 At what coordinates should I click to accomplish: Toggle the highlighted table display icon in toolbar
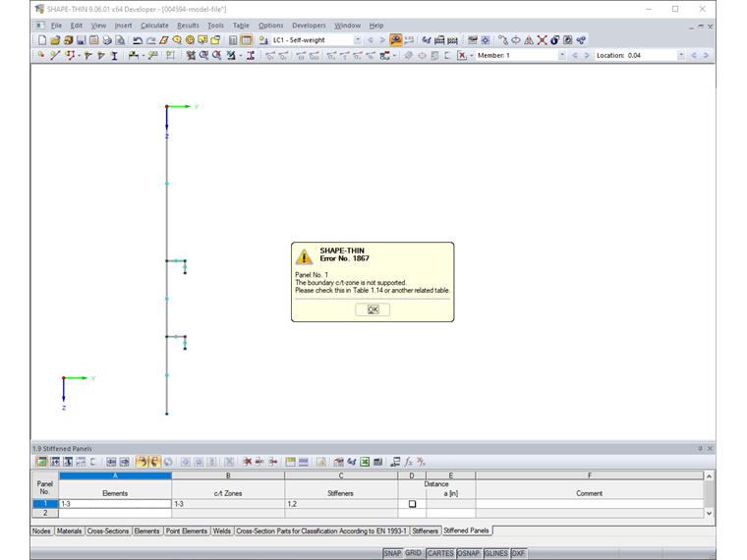point(247,40)
